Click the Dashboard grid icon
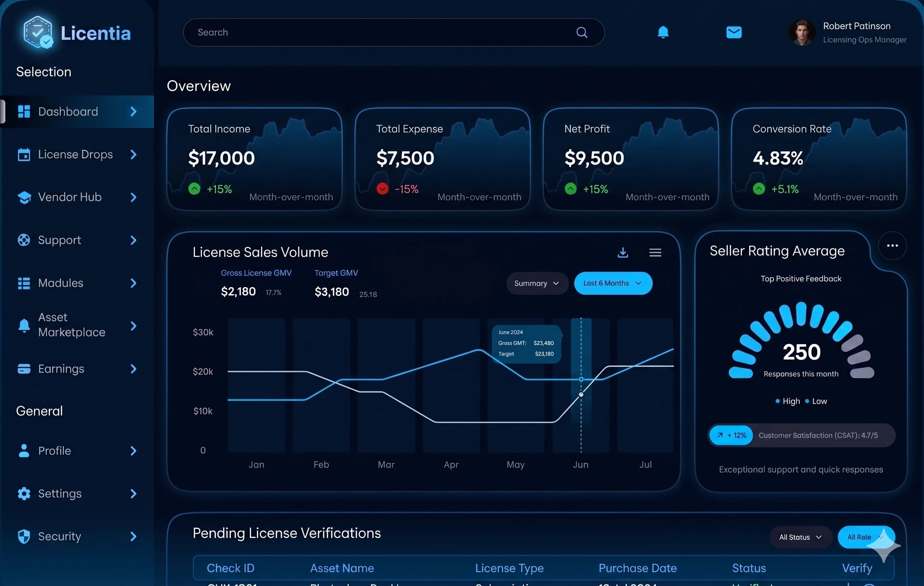Viewport: 924px width, 586px height. click(x=24, y=112)
